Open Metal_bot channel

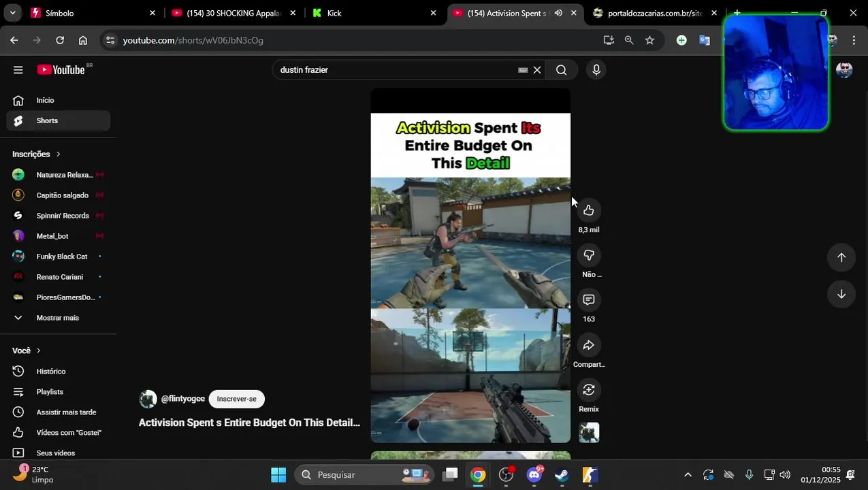[59, 236]
